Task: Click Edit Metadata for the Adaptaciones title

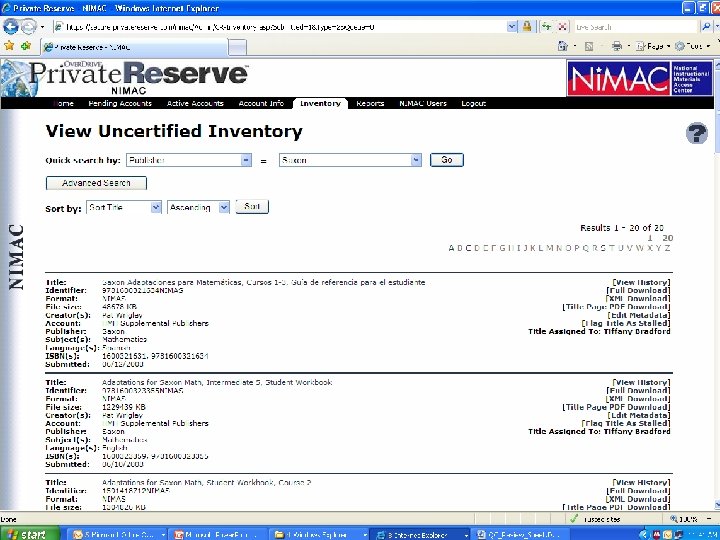Action: [639, 315]
